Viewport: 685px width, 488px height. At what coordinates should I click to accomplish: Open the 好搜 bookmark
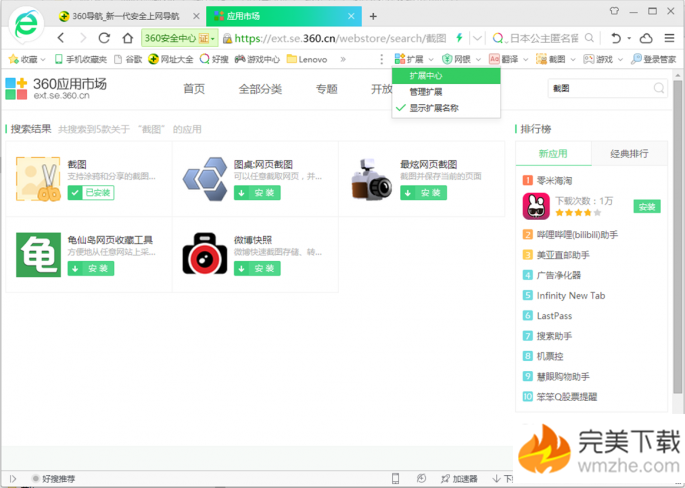[x=214, y=59]
